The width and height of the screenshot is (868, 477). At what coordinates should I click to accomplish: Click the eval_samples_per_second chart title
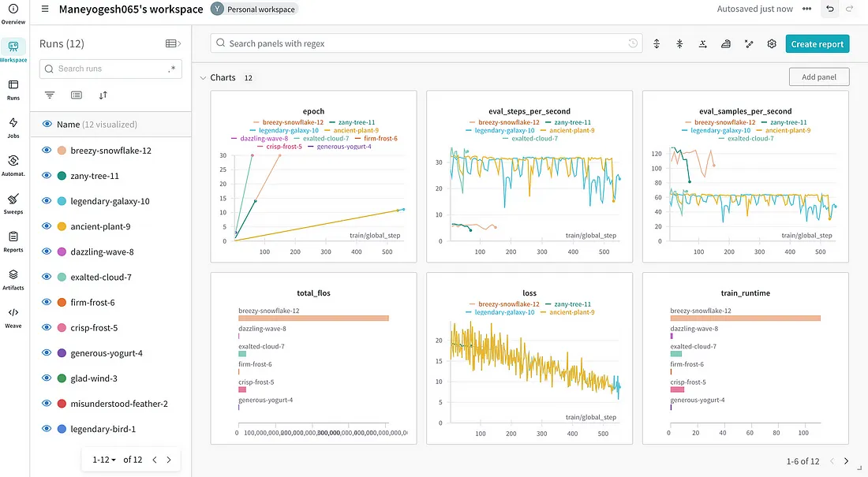pos(745,111)
